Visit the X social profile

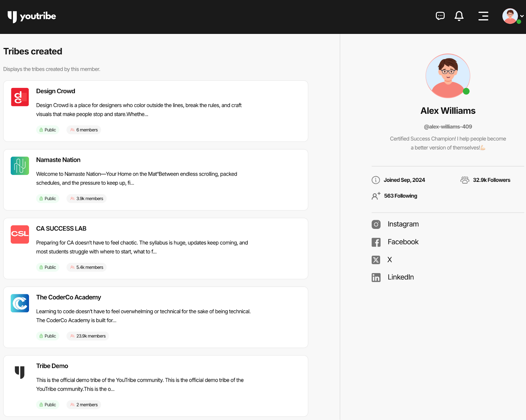click(389, 260)
